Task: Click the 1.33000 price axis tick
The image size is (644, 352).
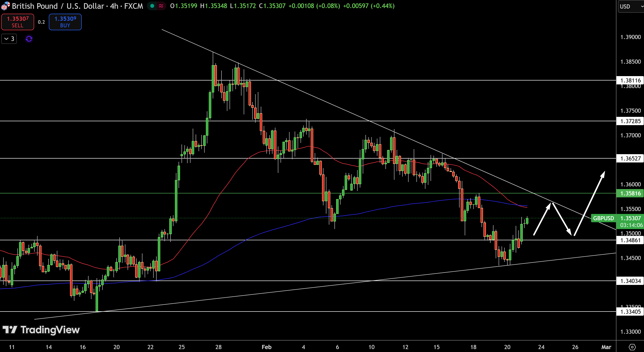Action: (x=631, y=332)
